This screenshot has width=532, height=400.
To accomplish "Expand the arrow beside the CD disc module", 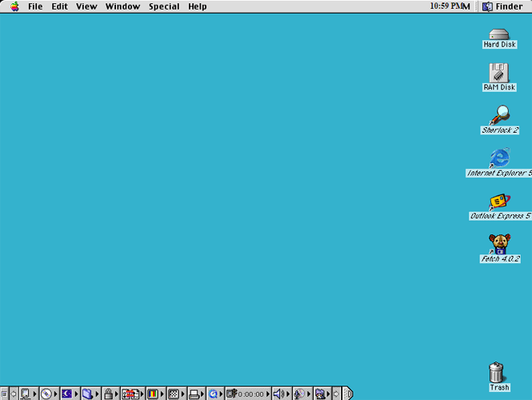I will pyautogui.click(x=56, y=394).
